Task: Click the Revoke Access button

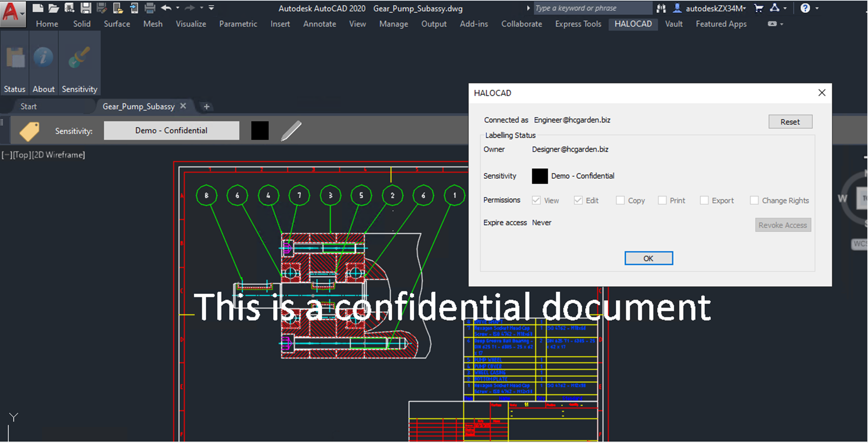Action: coord(783,225)
